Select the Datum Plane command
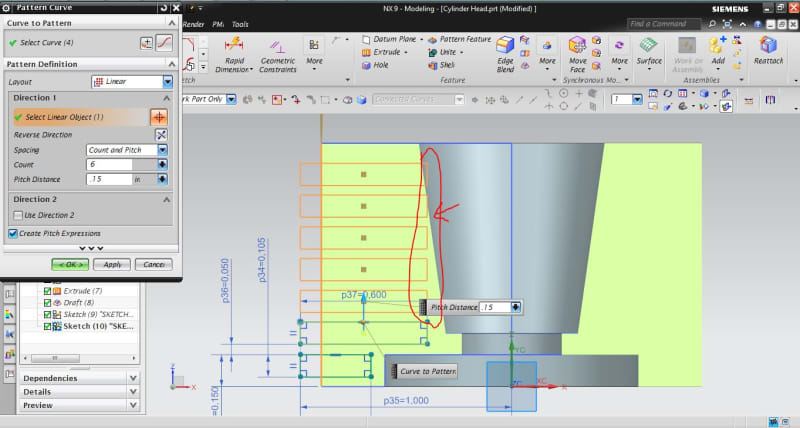This screenshot has height=428, width=800. [389, 39]
